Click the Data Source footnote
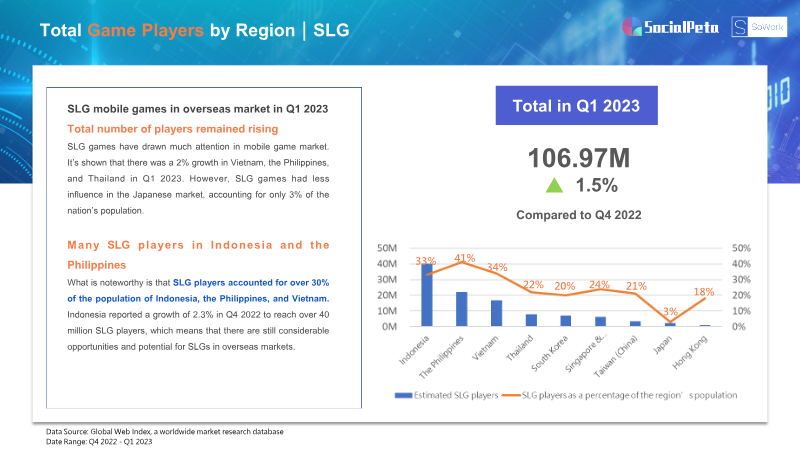This screenshot has width=800, height=450. [x=164, y=432]
